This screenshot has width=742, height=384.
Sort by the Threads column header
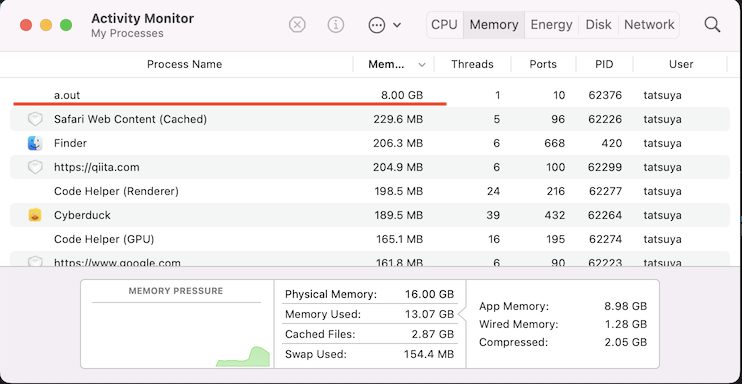(472, 64)
